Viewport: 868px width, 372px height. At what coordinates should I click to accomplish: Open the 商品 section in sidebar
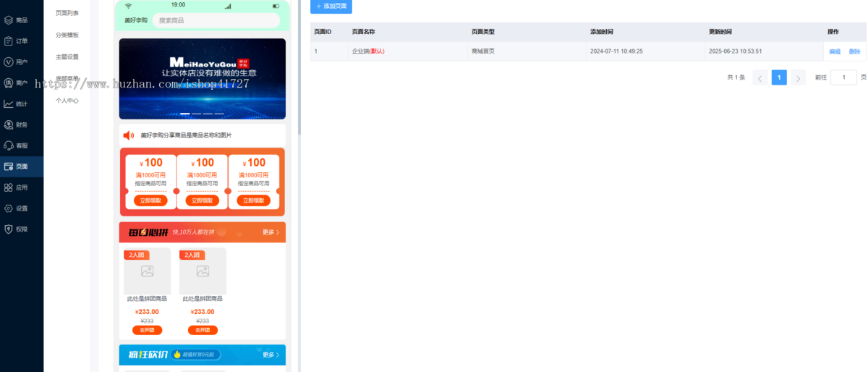tap(22, 20)
